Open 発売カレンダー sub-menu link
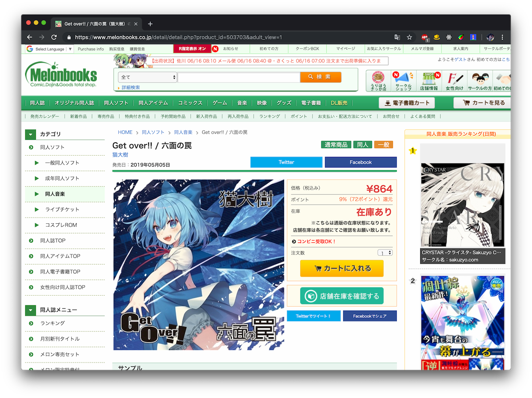 point(44,116)
